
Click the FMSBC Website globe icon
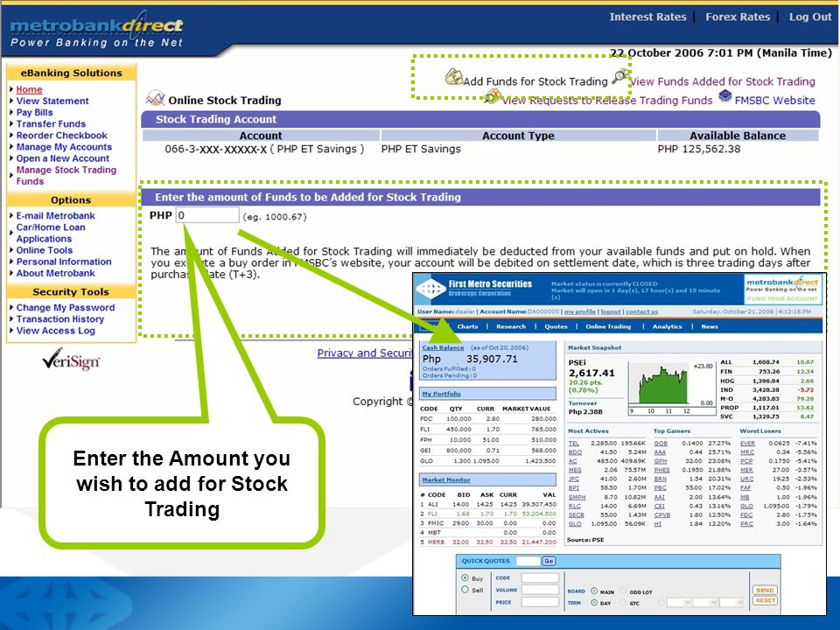(724, 96)
